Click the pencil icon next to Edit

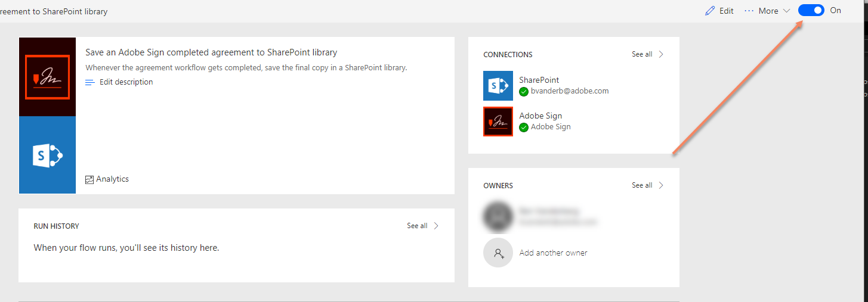709,11
